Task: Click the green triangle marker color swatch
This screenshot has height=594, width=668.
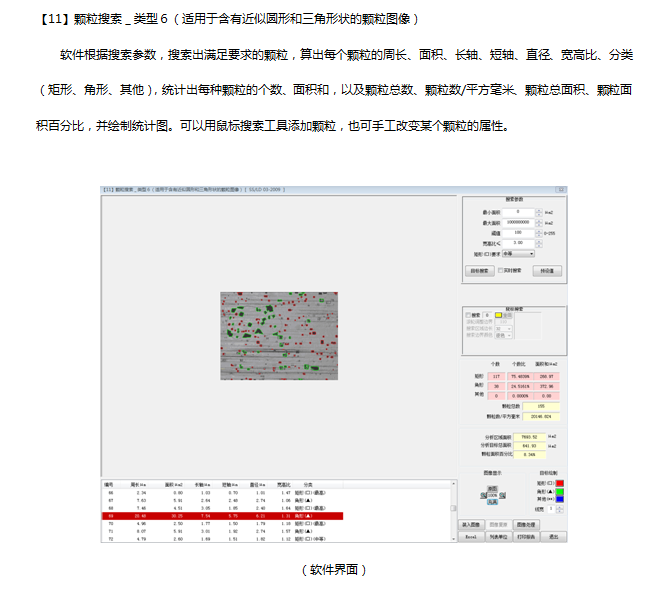Action: 559,491
